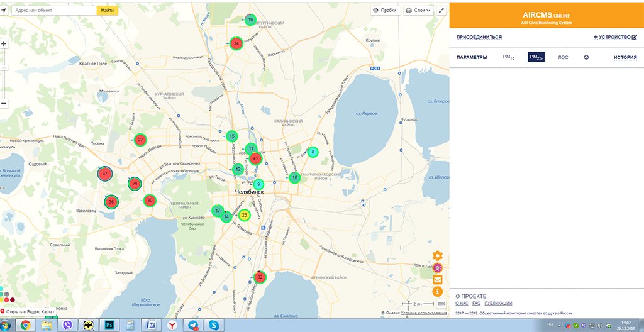Select the radiation parameter icon
This screenshot has width=644, height=332.
click(x=586, y=57)
